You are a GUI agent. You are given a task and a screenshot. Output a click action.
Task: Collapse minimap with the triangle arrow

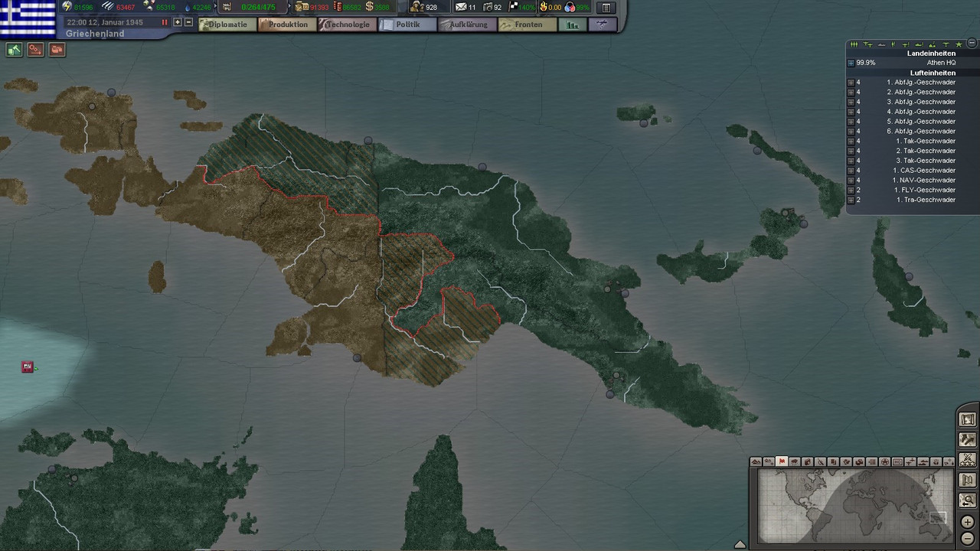click(x=740, y=544)
